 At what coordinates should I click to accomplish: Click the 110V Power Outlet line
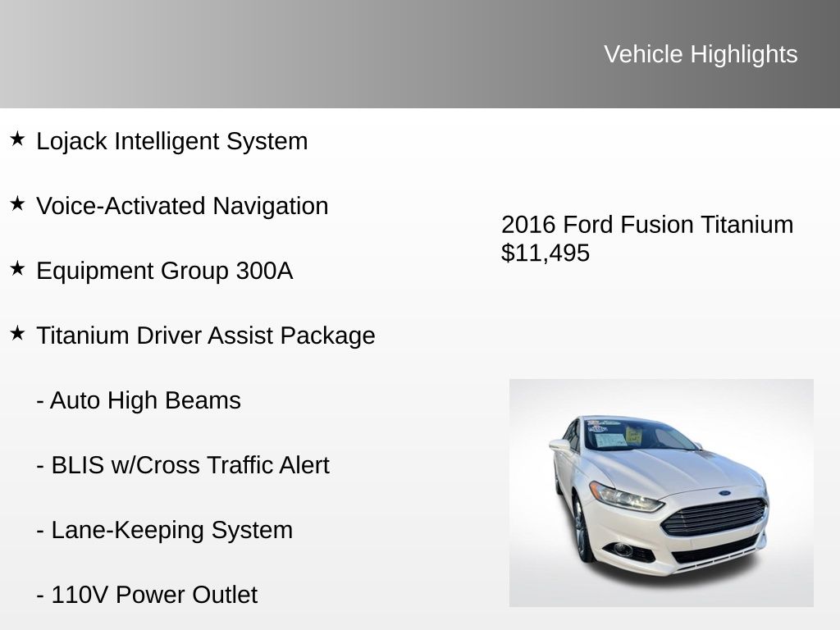click(x=147, y=595)
